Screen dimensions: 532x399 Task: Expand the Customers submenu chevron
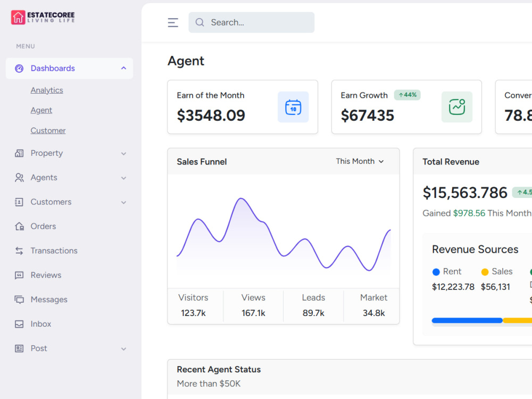124,203
